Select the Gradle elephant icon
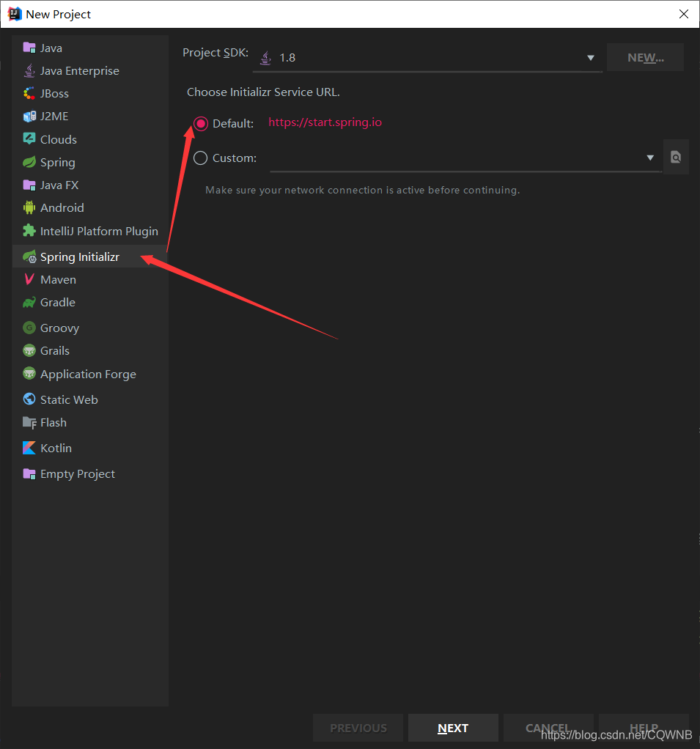This screenshot has width=700, height=749. [x=29, y=302]
